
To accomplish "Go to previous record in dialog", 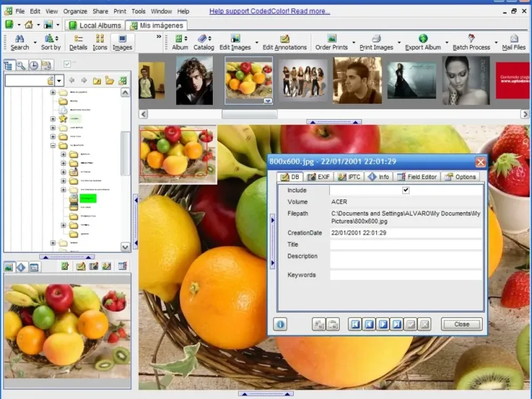I will [x=369, y=325].
